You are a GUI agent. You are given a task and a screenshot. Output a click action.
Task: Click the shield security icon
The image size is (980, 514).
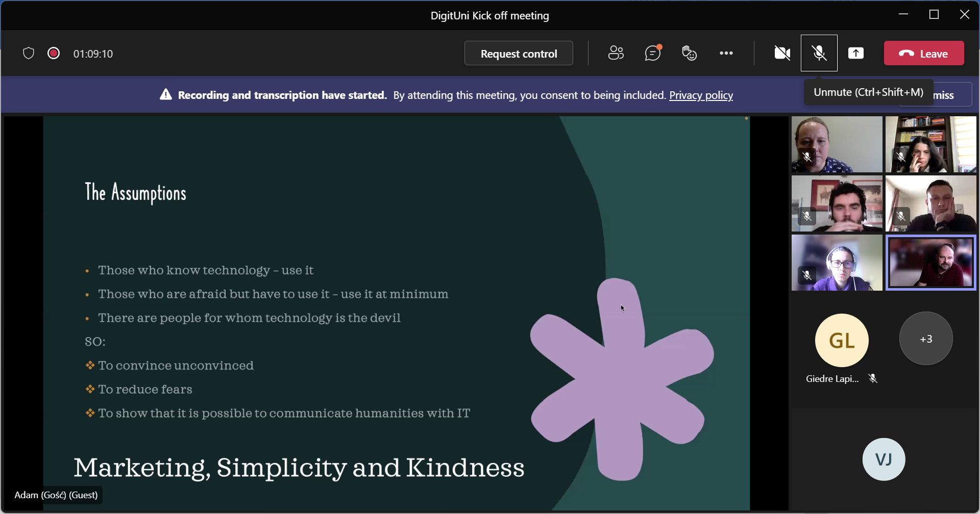click(29, 54)
